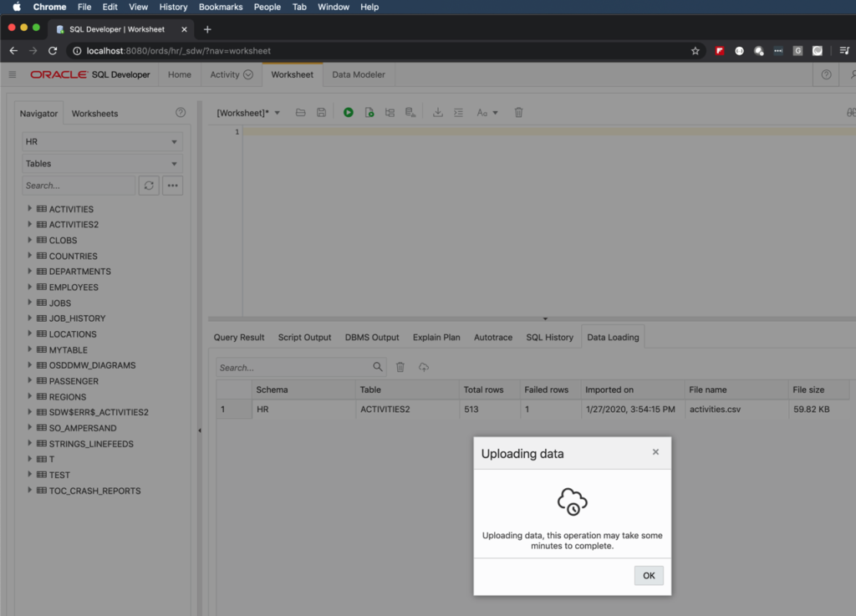Click the Autotrace toolbar icon

410,112
